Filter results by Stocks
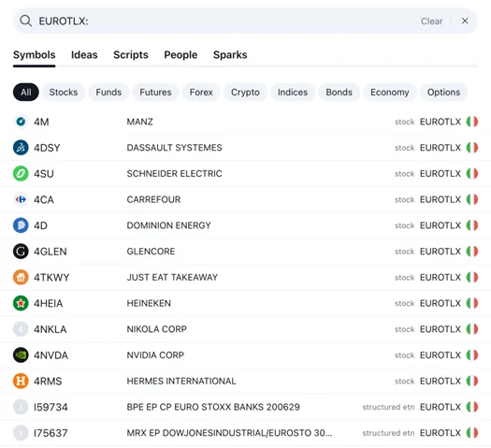 pos(64,92)
